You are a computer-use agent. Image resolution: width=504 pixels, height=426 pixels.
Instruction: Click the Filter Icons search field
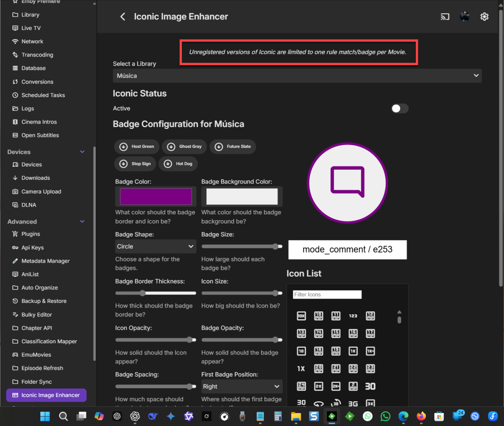(327, 295)
